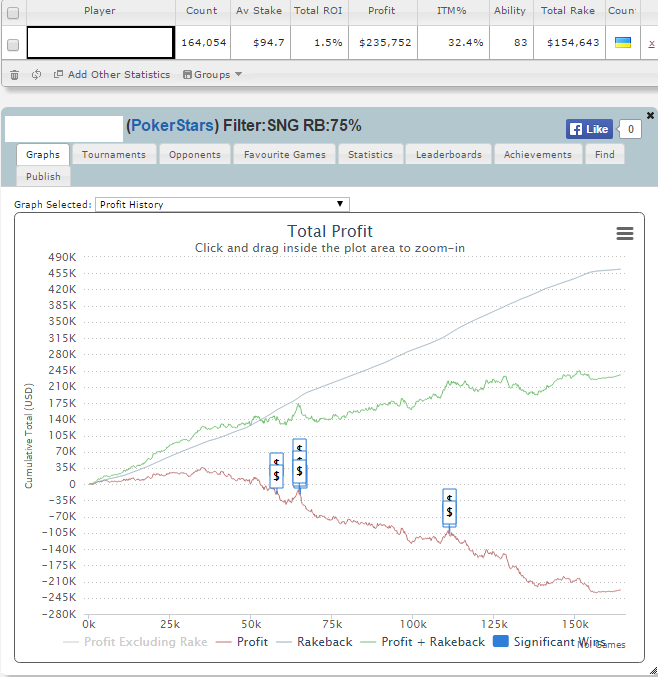658x677 pixels.
Task: Switch to the Tournaments tab
Action: pyautogui.click(x=114, y=155)
